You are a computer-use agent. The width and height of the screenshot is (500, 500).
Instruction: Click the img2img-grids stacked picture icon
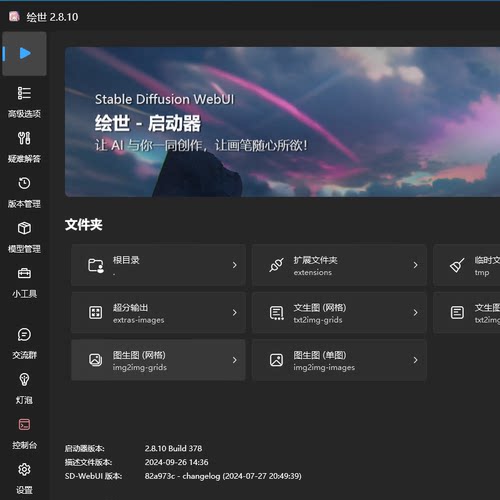point(95,360)
